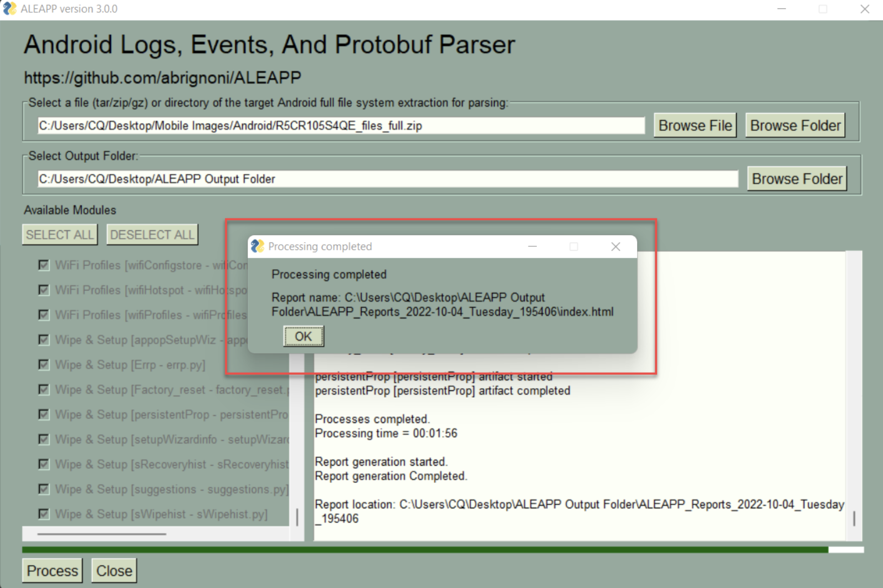
Task: Click the module list vertical scrollbar
Action: (x=297, y=517)
